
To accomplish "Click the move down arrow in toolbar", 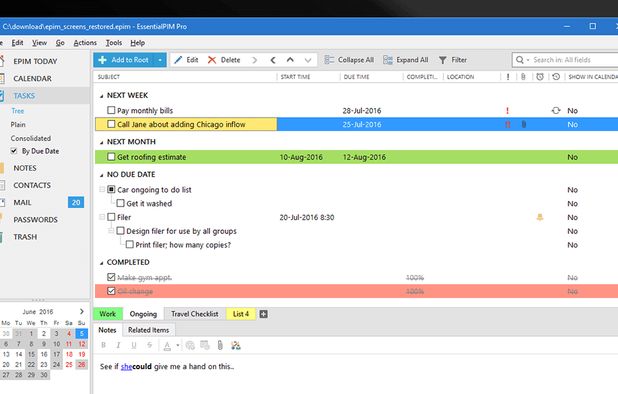I will coord(308,60).
